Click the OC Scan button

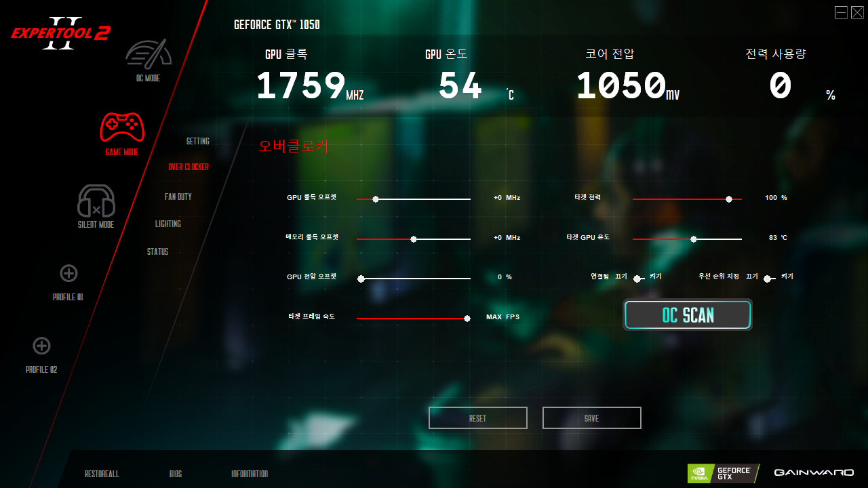[688, 315]
